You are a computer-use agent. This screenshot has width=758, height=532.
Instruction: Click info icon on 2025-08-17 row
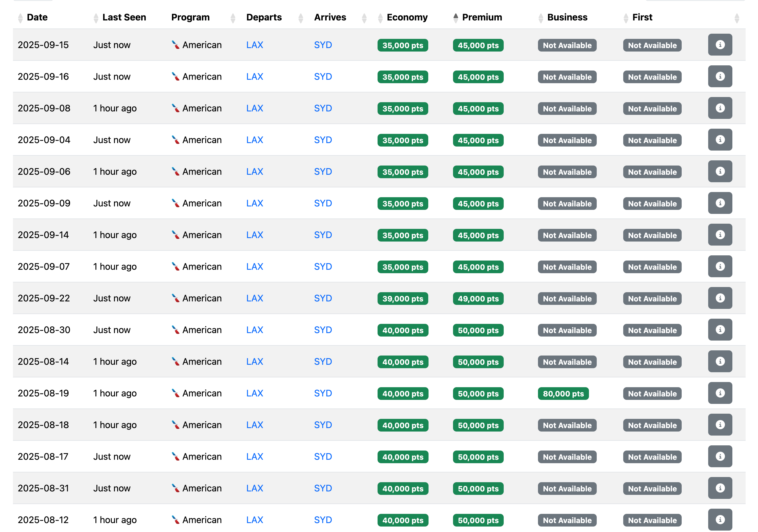tap(720, 456)
